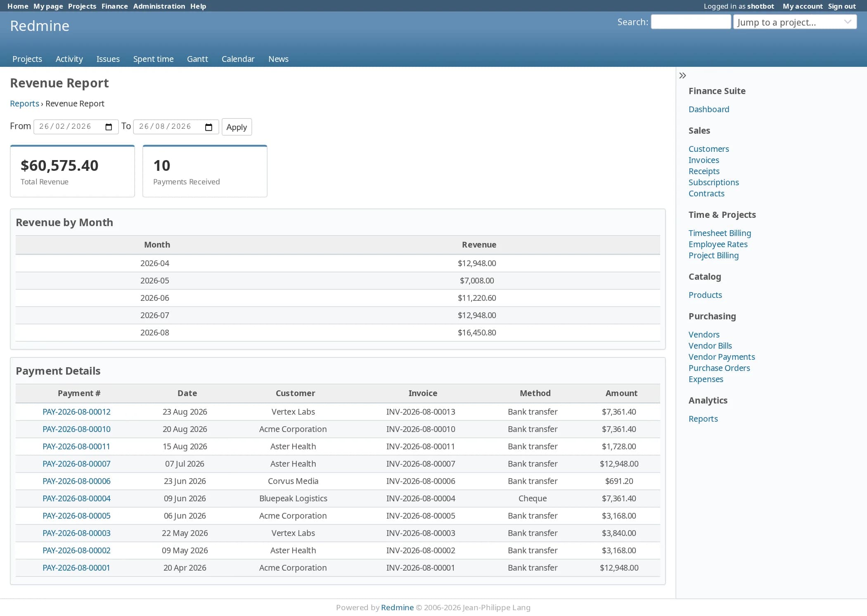Open the Help top menu item
The width and height of the screenshot is (867, 616).
[x=198, y=6]
